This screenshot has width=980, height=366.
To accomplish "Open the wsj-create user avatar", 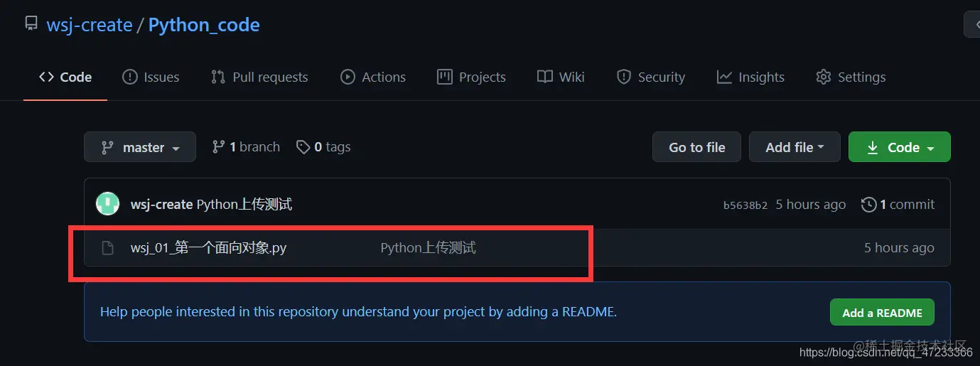I will [x=108, y=205].
